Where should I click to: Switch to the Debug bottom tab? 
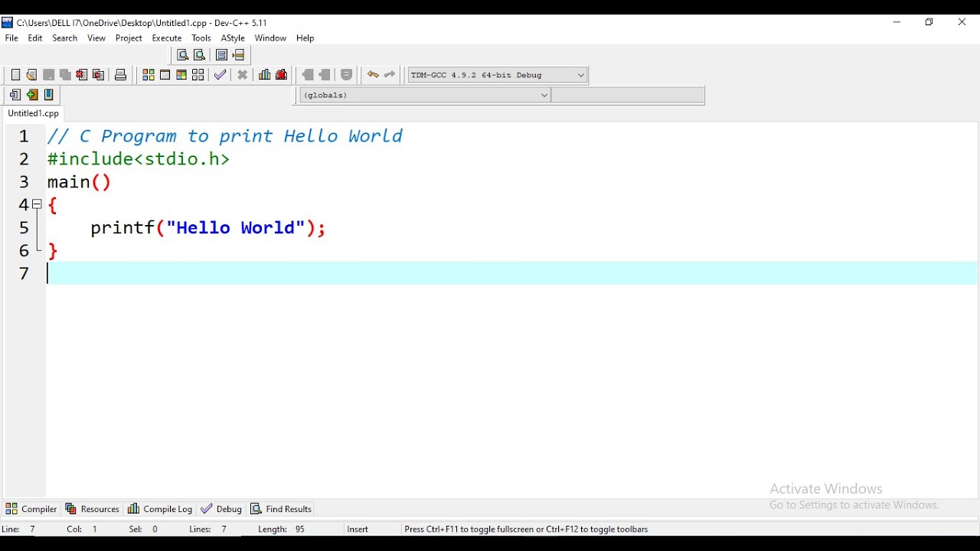[221, 509]
